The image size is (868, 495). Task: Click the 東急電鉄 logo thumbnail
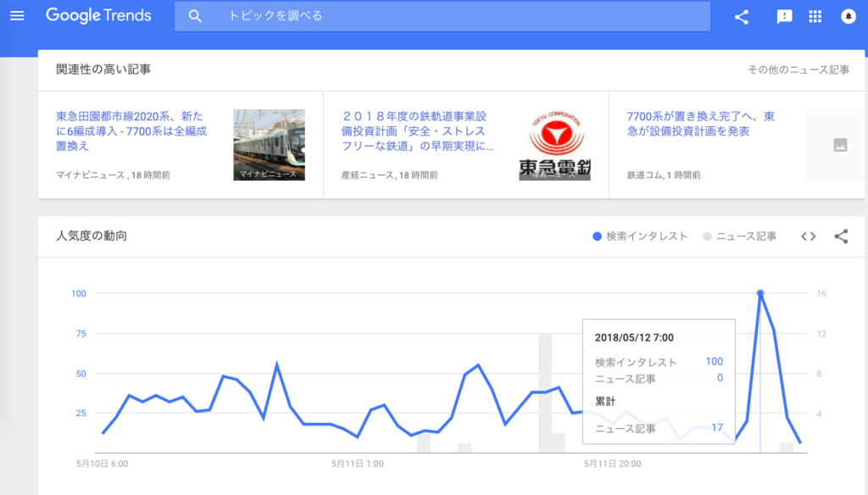(x=554, y=144)
